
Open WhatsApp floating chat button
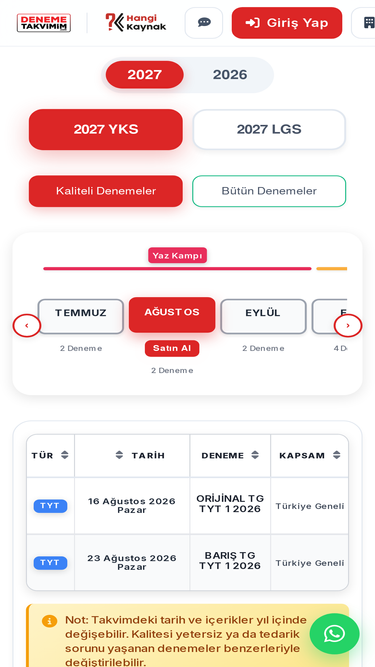334,634
